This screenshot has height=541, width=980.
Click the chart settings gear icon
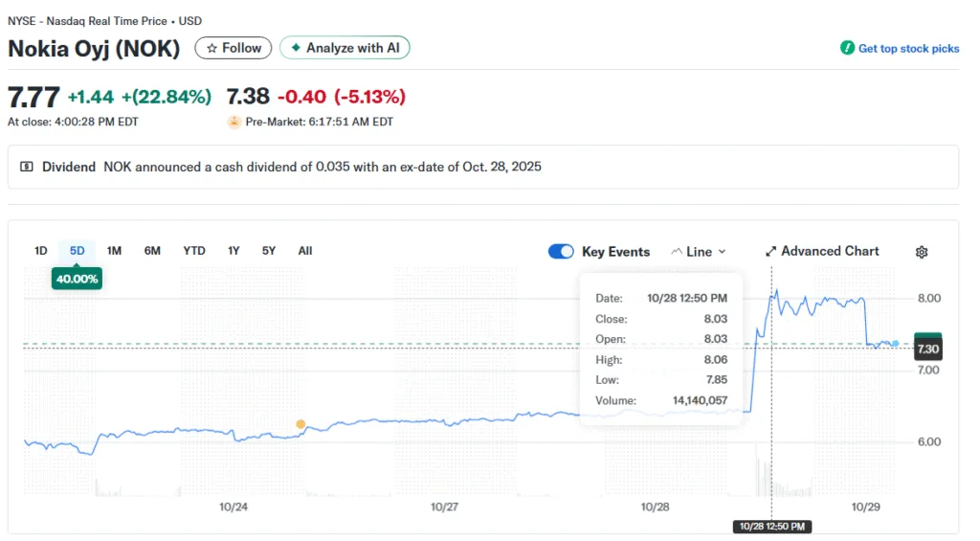pos(922,252)
